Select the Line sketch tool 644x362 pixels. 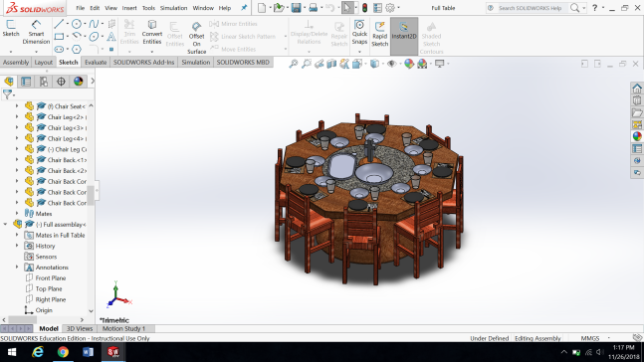[59, 24]
